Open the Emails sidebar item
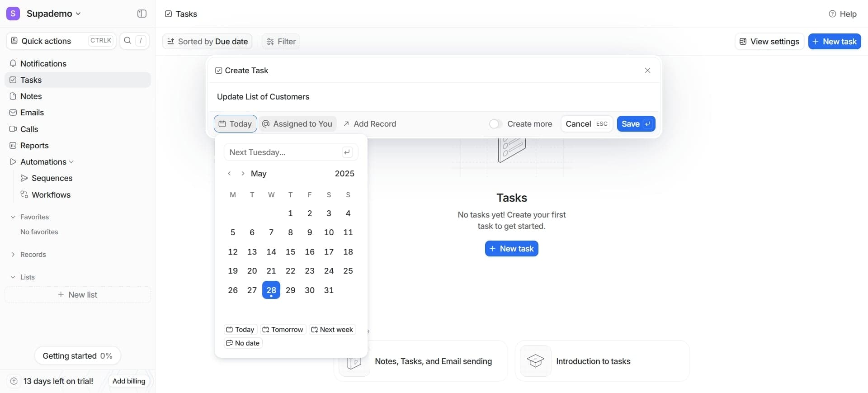Screen dimensions: 868x393 [x=32, y=113]
